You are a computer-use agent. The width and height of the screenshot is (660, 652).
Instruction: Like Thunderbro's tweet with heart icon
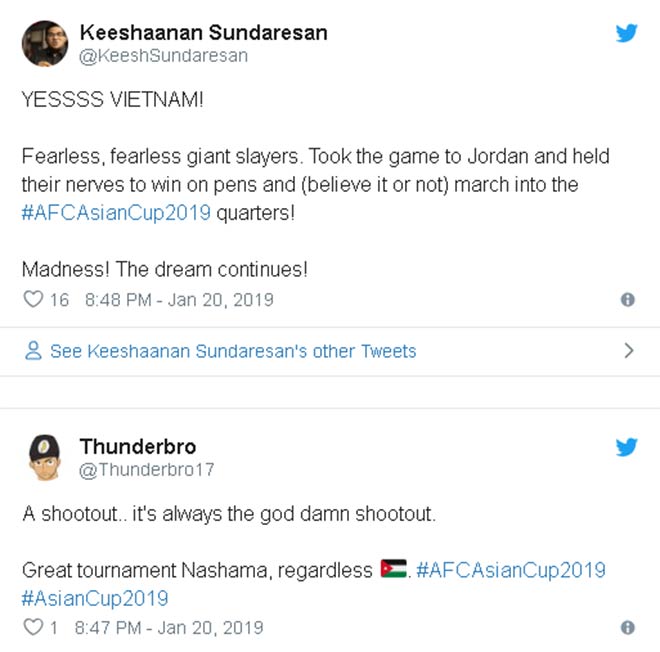pyautogui.click(x=33, y=627)
